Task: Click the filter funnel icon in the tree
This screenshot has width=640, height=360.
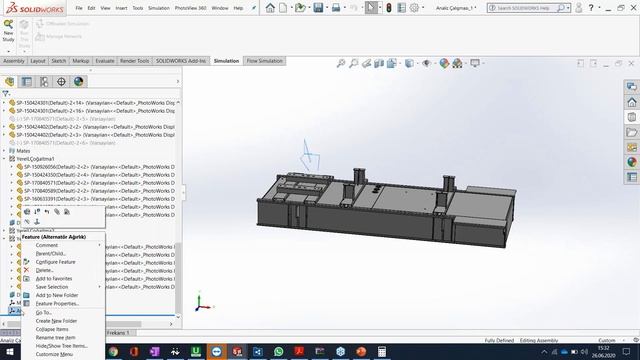Action: click(6, 94)
